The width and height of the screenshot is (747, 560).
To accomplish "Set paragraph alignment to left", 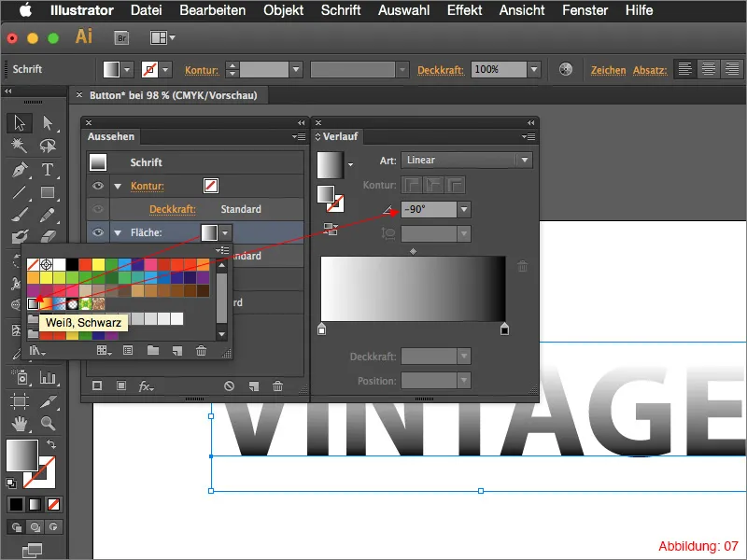I will point(685,69).
